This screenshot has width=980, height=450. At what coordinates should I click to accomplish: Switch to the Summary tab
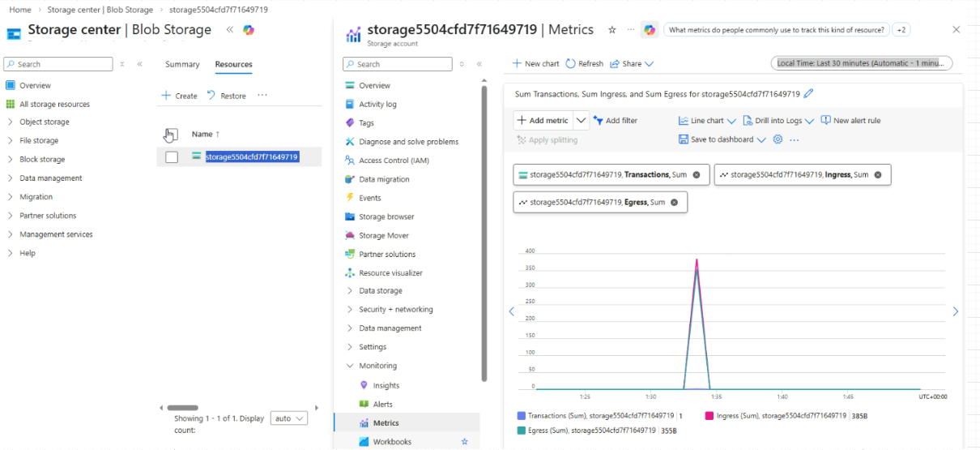tap(182, 64)
